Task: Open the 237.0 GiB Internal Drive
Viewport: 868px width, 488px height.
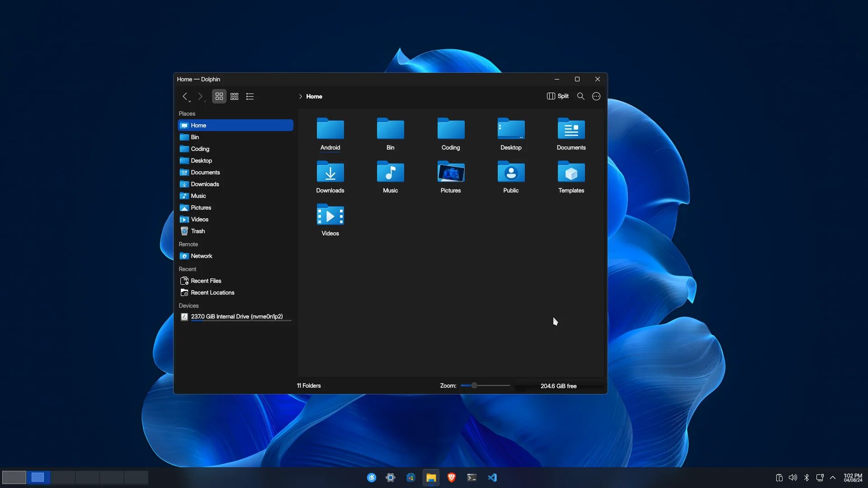Action: [x=236, y=317]
